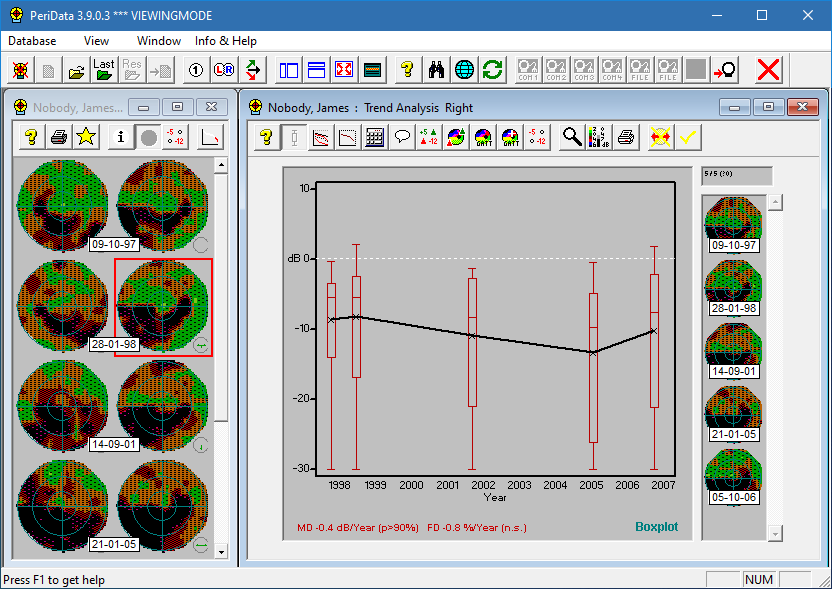832x589 pixels.
Task: Click the printer icon in Trend Analysis toolbar
Action: point(626,138)
